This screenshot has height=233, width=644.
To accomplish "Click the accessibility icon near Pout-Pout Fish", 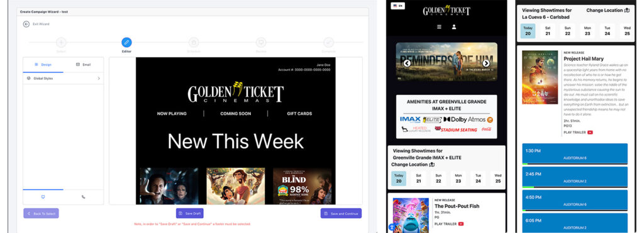I will (392, 227).
